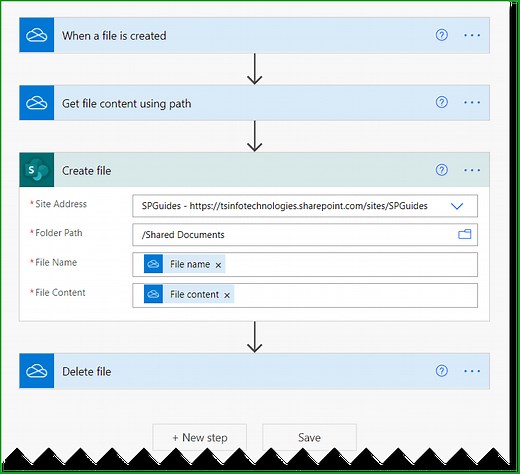520x474 pixels.
Task: Open help for Delete file action
Action: [442, 370]
